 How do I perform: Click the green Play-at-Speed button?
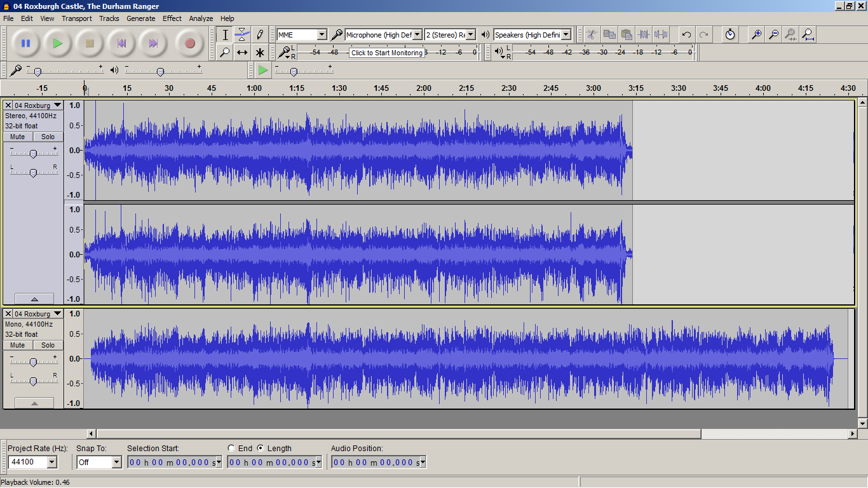(x=262, y=70)
